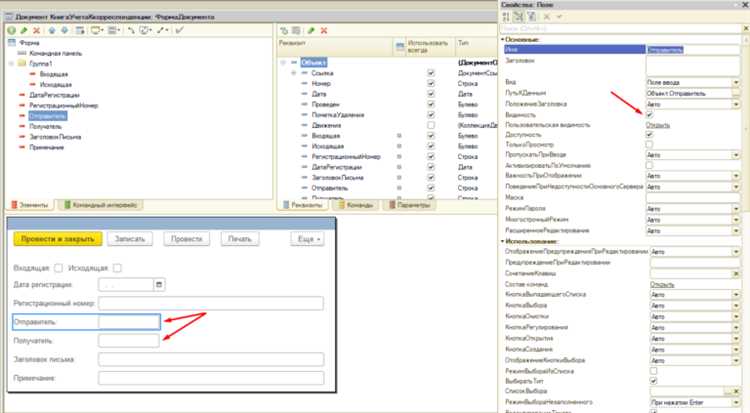This screenshot has width=750, height=413.
Task: Open the Еще dropdown button in form preview
Action: pyautogui.click(x=308, y=239)
